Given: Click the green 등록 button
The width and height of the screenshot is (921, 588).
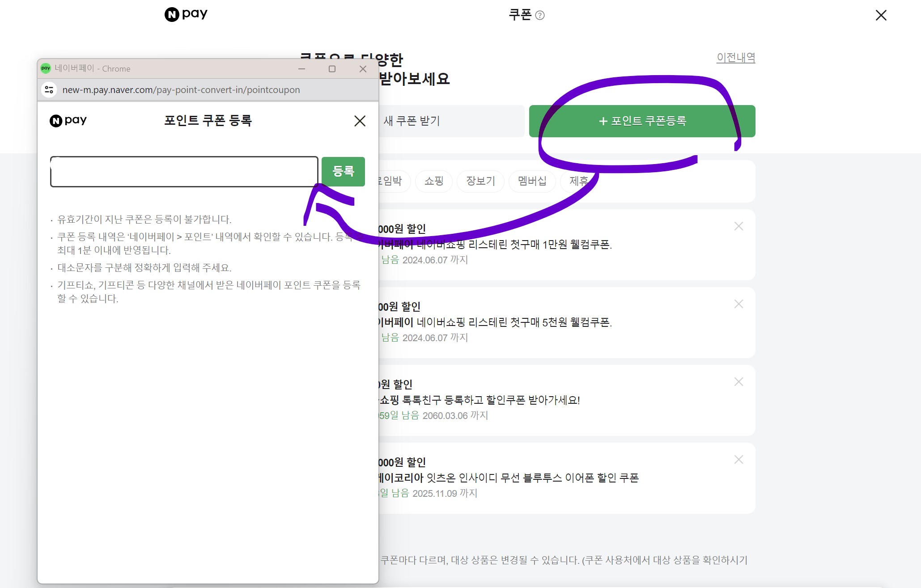Looking at the screenshot, I should coord(343,171).
